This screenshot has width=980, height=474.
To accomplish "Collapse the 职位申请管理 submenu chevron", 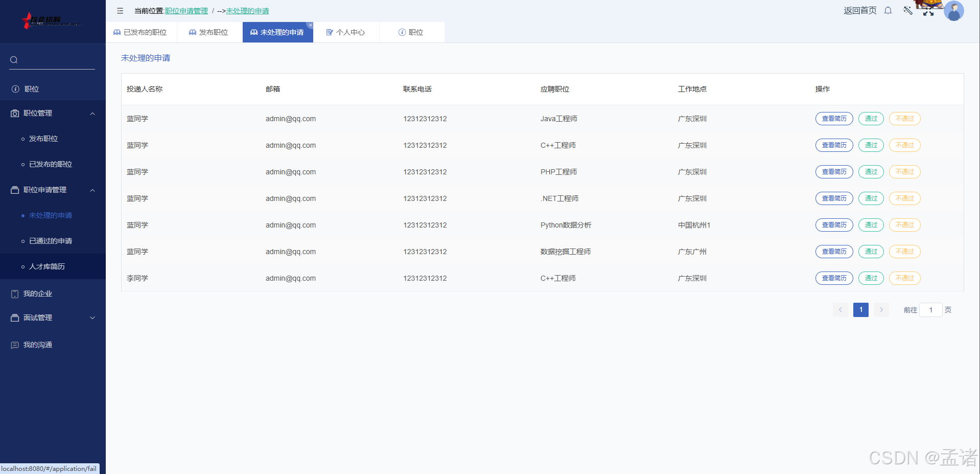I will click(x=92, y=190).
